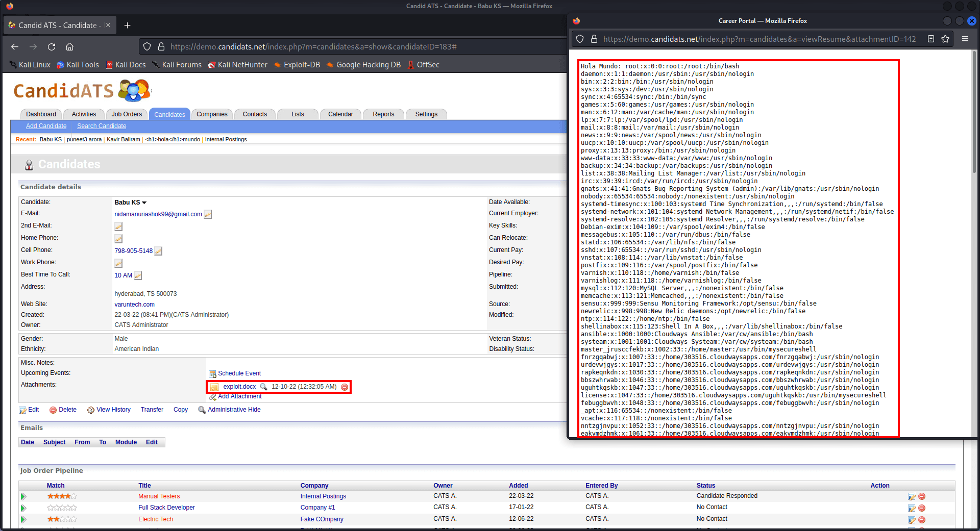Click the CandidATS logo
980x531 pixels.
tap(82, 91)
